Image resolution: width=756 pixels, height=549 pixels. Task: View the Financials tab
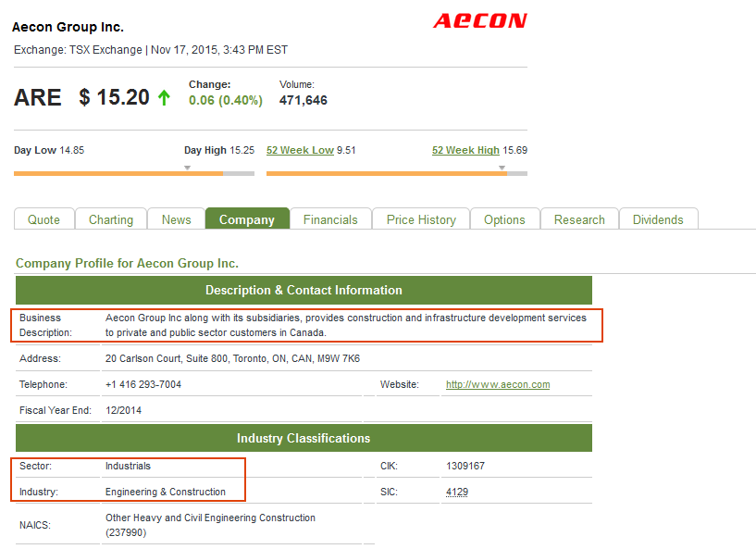[x=330, y=219]
